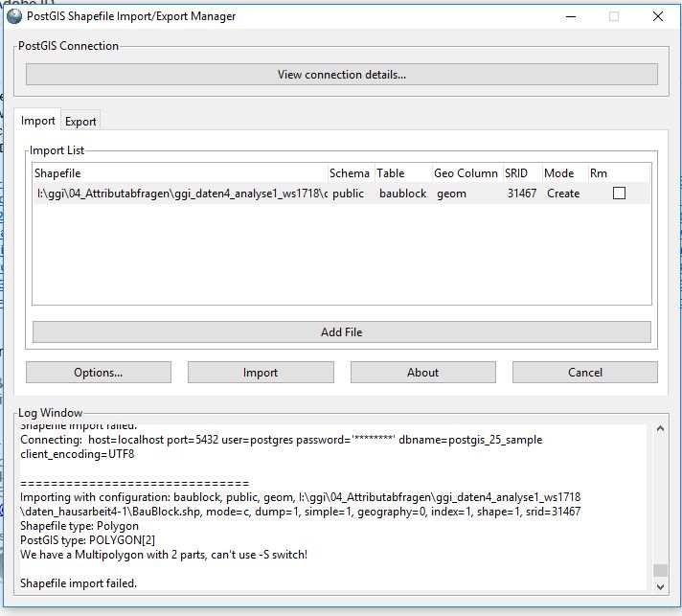Click the Schema column header
Image resolution: width=682 pixels, height=616 pixels.
click(351, 173)
